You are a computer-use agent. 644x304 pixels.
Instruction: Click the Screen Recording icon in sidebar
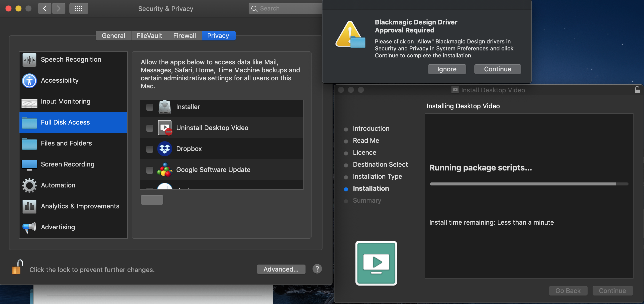pos(29,164)
